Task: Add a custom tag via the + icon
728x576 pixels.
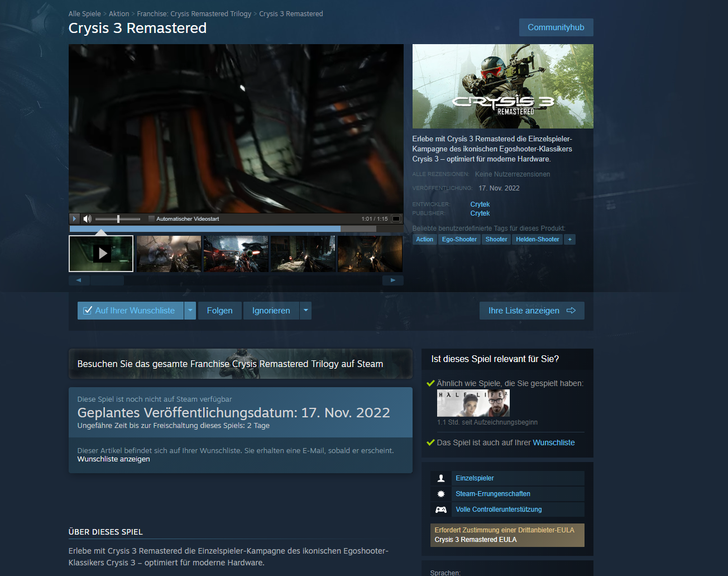Action: coord(569,239)
